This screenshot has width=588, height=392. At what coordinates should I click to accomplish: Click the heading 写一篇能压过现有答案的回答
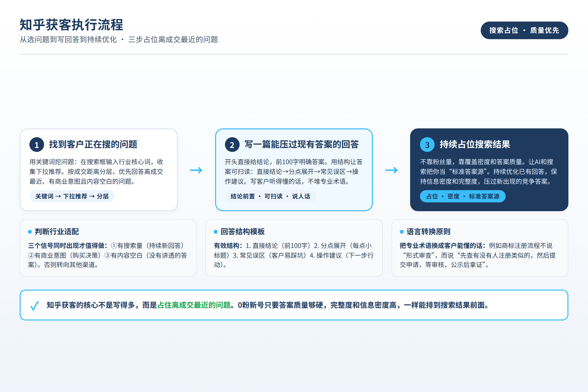point(302,144)
